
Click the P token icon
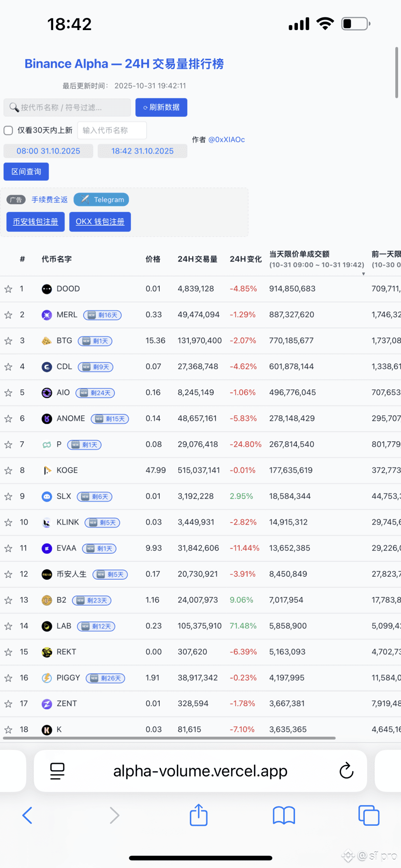click(46, 445)
